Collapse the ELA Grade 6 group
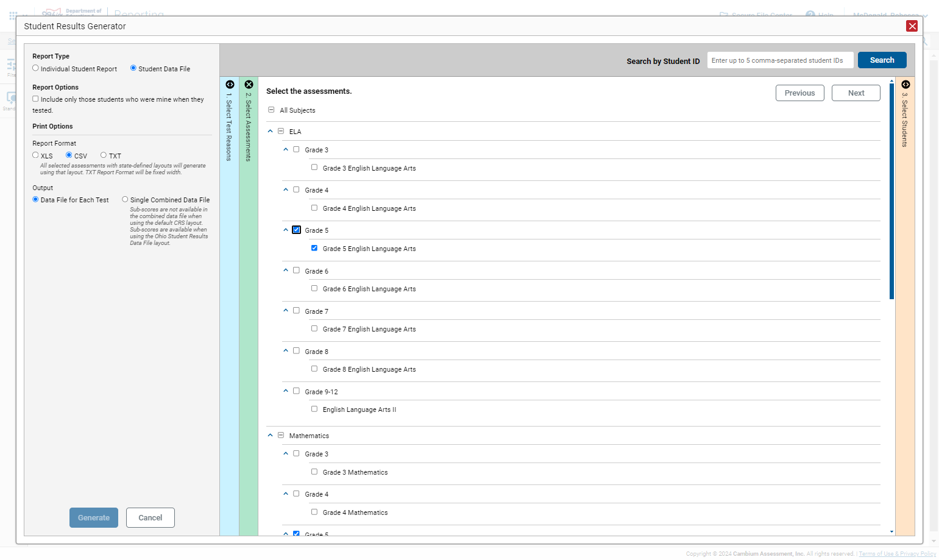 pos(285,270)
